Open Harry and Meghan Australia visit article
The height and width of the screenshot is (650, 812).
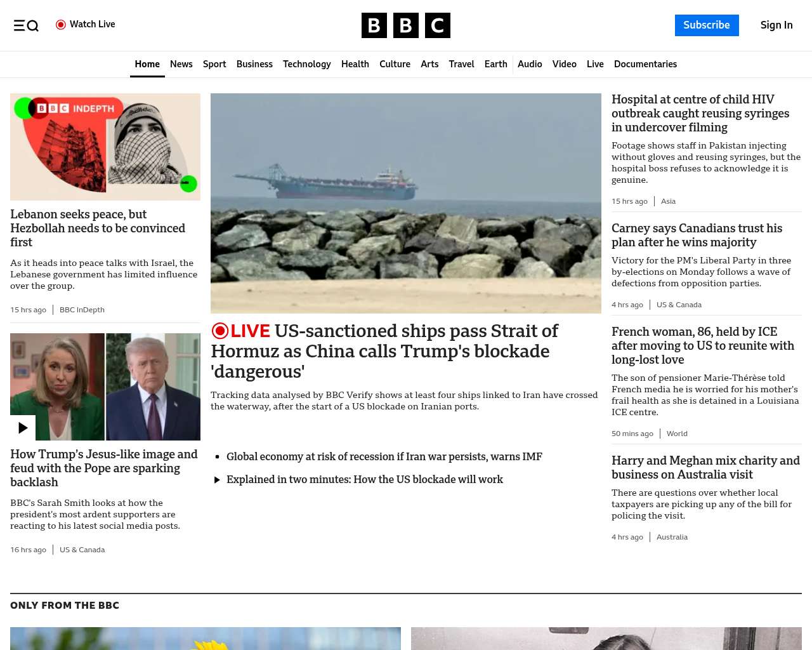pyautogui.click(x=705, y=468)
